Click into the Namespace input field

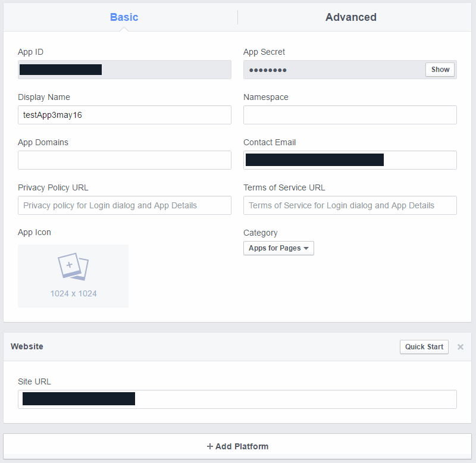(350, 115)
